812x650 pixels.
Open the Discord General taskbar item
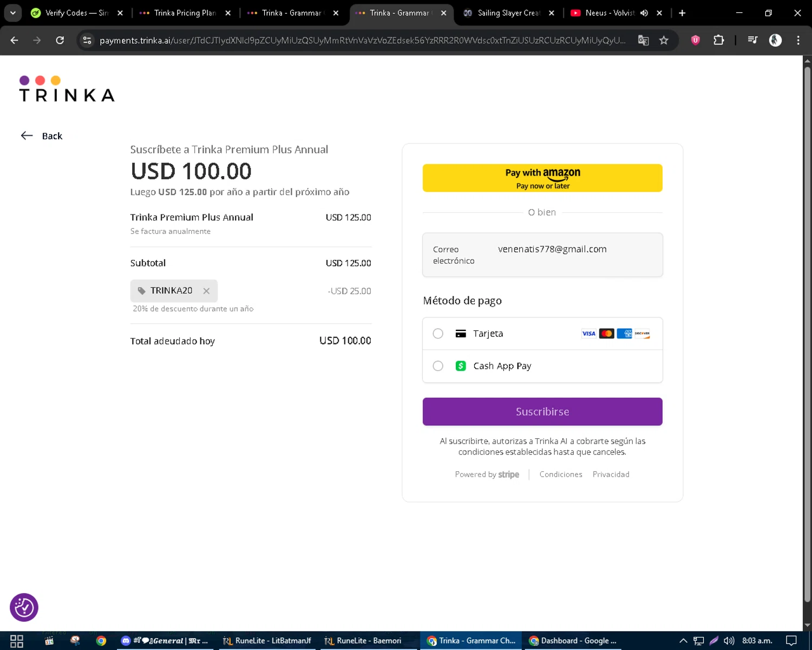(165, 641)
